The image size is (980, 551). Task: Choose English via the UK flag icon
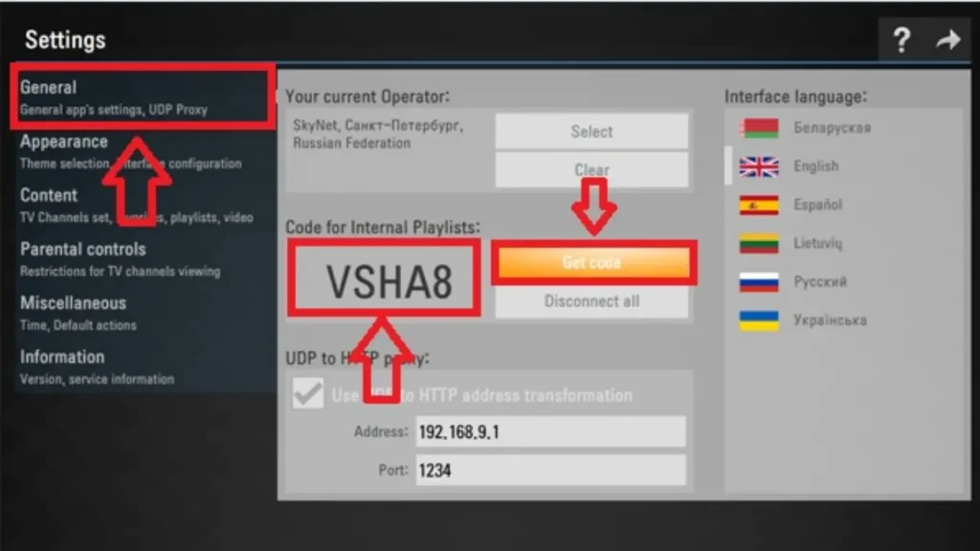757,165
